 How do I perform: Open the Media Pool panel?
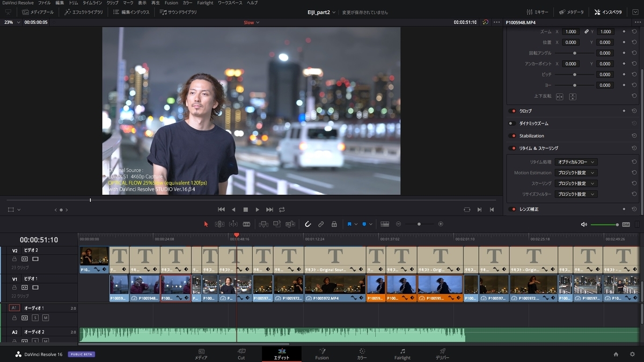38,12
